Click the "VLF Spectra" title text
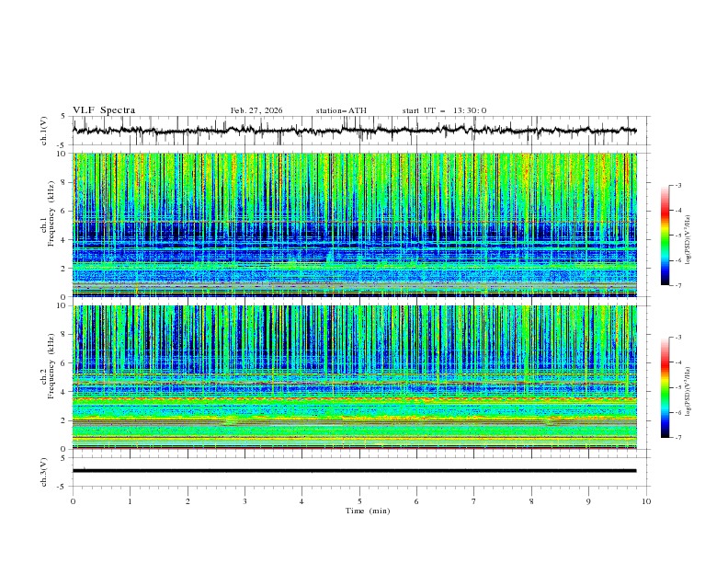Screen dimensions: 728x563 [104, 110]
